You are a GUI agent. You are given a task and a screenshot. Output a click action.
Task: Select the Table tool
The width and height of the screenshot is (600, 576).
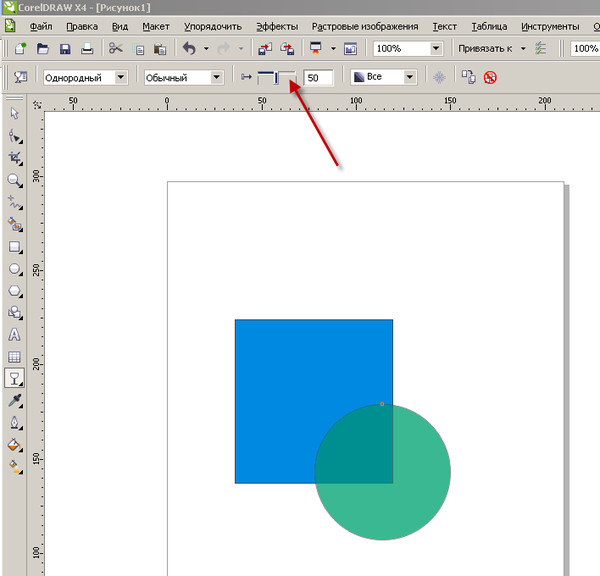tap(14, 357)
